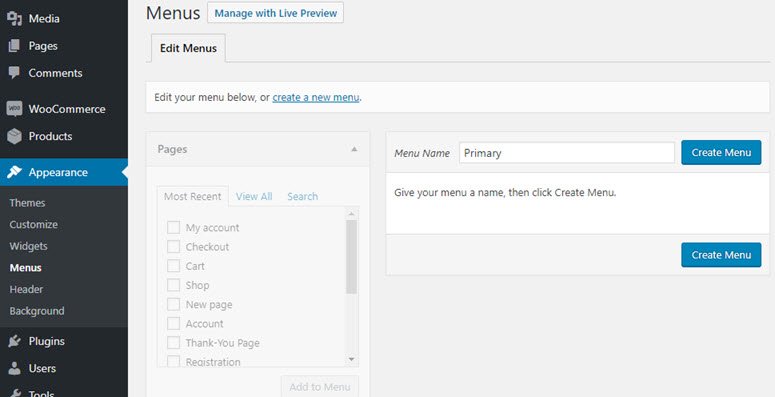This screenshot has width=775, height=397.
Task: Click the Tools wrench icon
Action: click(14, 394)
